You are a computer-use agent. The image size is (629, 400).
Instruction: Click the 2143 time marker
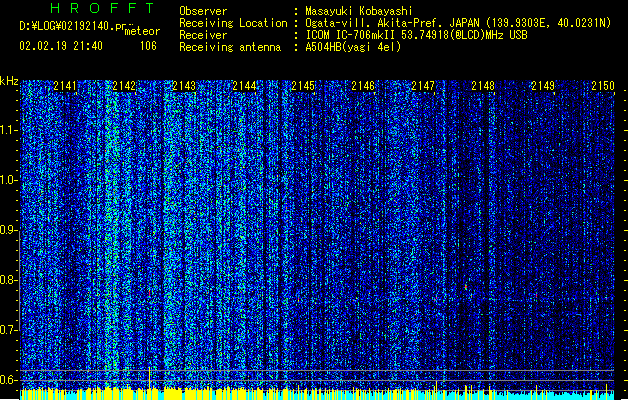(x=184, y=86)
